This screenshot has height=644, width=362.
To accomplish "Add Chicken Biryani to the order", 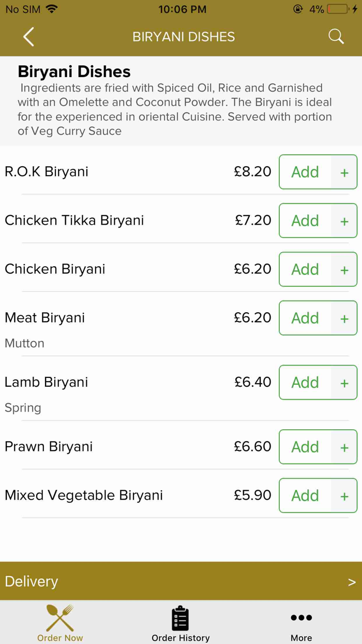I will pyautogui.click(x=305, y=269).
